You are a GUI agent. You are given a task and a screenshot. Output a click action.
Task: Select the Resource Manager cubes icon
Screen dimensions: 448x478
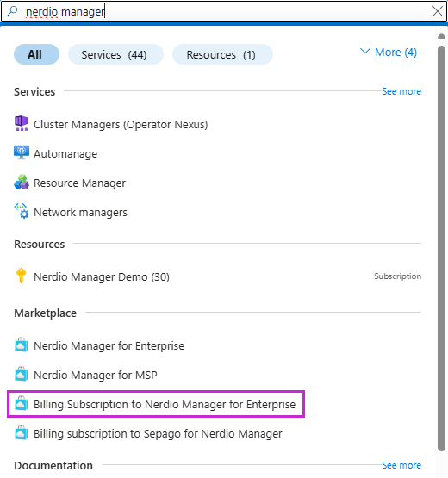click(x=22, y=182)
